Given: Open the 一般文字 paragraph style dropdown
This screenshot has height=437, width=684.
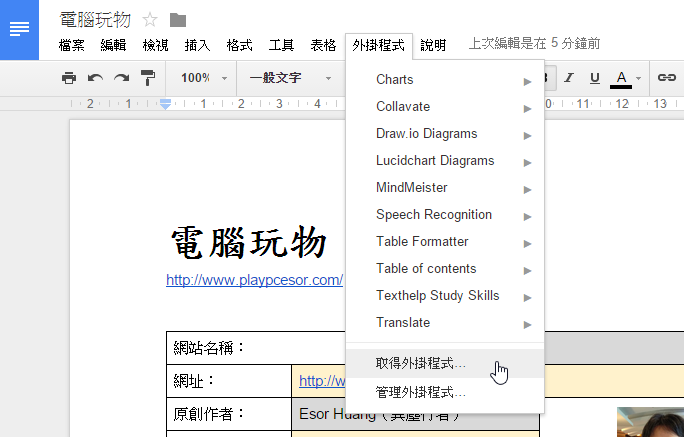Looking at the screenshot, I should [291, 78].
